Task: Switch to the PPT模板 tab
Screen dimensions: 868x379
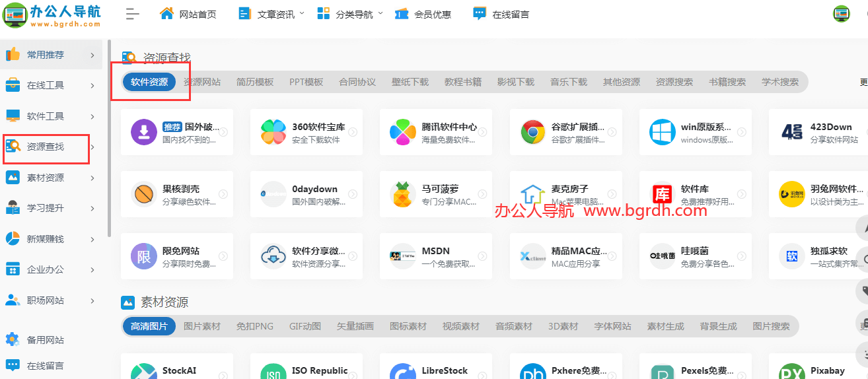Action: tap(306, 82)
